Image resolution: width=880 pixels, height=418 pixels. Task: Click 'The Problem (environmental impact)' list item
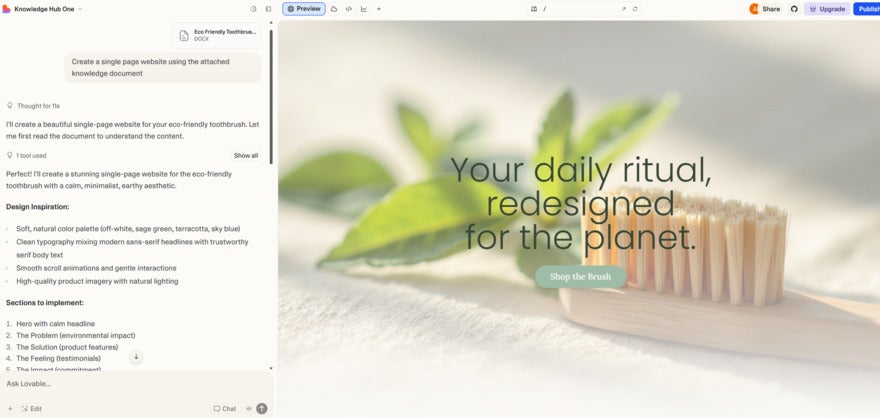pos(76,336)
